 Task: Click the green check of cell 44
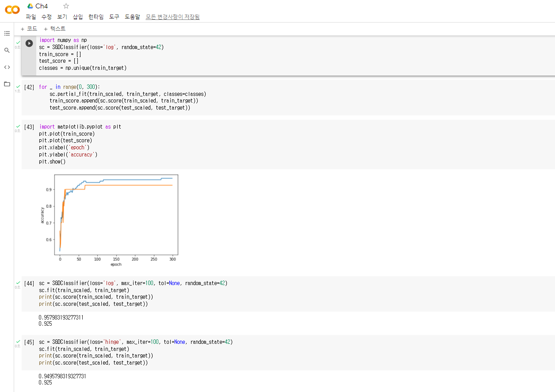tap(18, 282)
